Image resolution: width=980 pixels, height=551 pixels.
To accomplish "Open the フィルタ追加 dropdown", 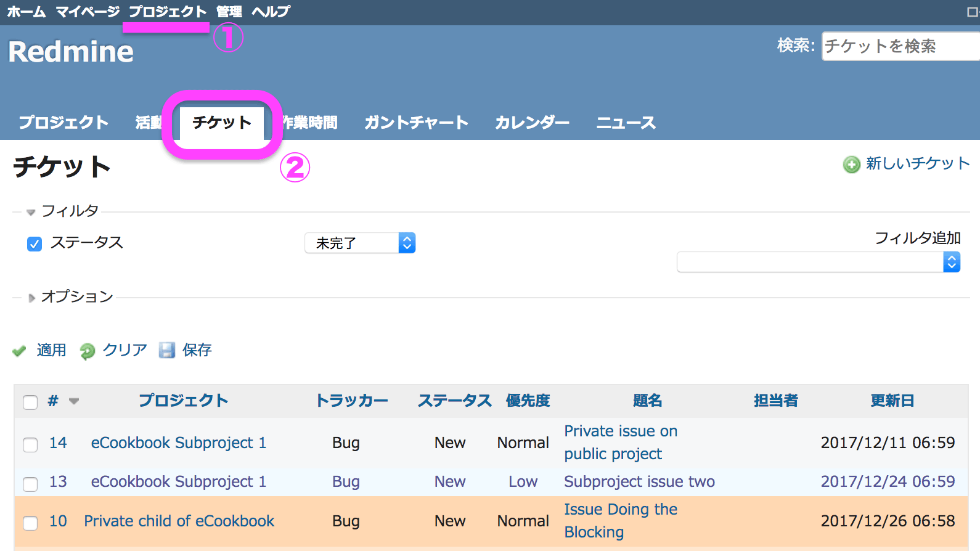I will (819, 262).
